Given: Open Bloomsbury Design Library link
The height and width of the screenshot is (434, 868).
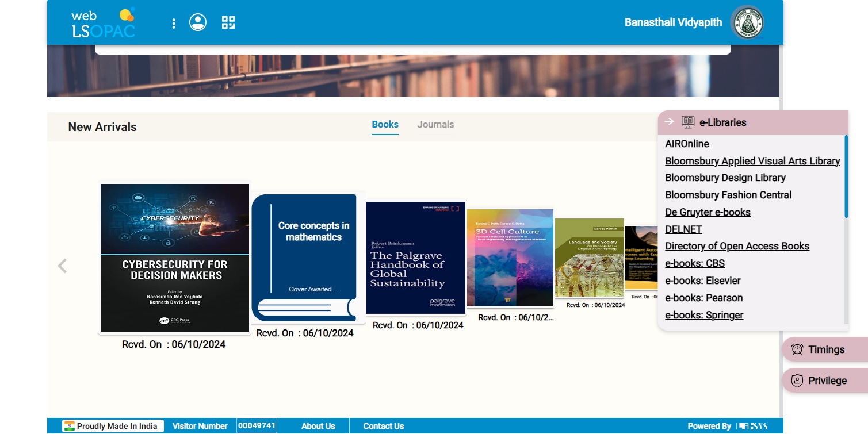Looking at the screenshot, I should point(725,178).
